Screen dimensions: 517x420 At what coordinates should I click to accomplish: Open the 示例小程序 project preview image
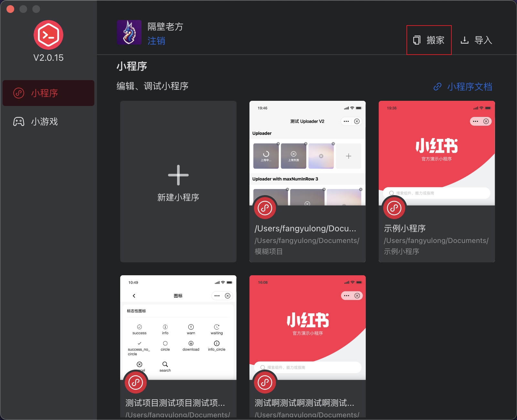coord(437,153)
